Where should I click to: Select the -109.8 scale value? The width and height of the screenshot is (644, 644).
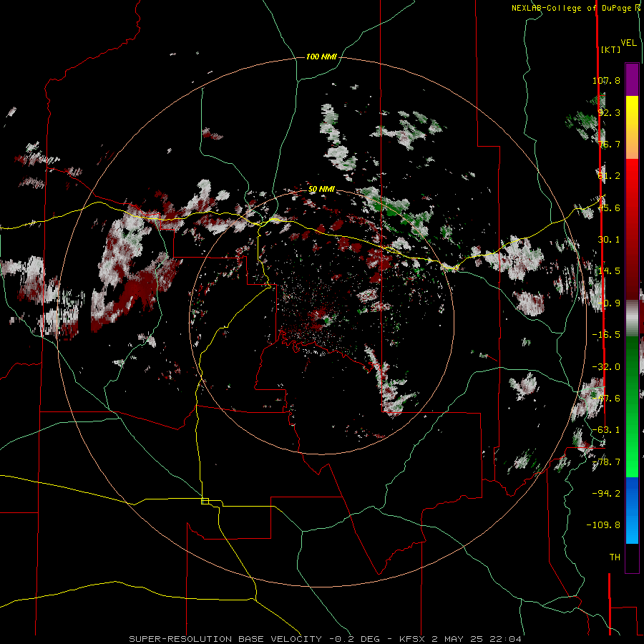pos(603,525)
